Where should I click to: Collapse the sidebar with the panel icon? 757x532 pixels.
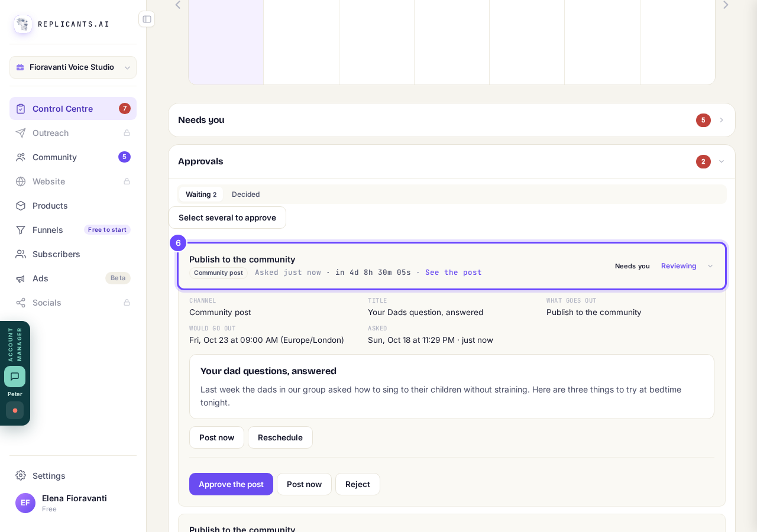click(x=147, y=19)
